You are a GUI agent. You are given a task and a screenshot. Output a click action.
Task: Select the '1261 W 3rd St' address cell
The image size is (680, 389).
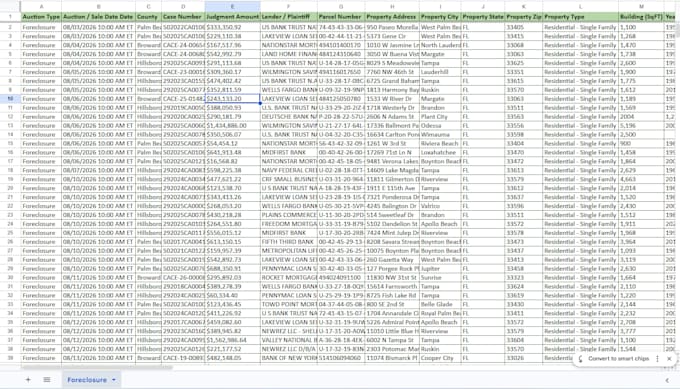392,143
